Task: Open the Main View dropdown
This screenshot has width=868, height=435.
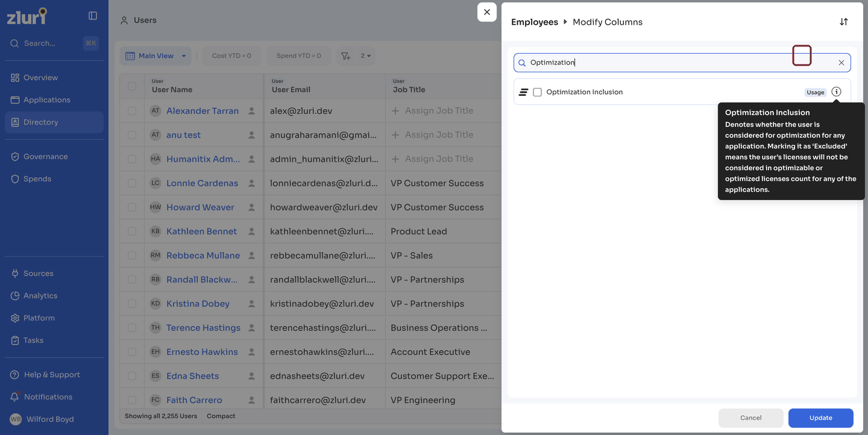Action: pyautogui.click(x=156, y=56)
